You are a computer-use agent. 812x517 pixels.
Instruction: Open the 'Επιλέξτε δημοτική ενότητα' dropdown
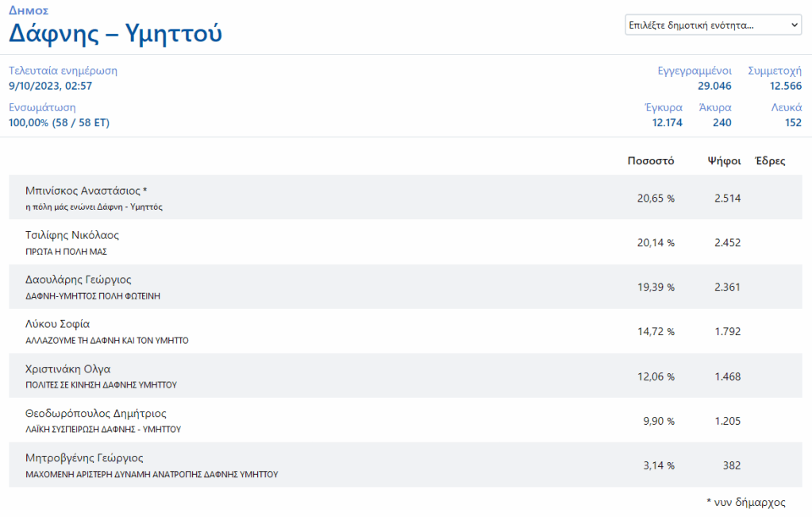(714, 25)
